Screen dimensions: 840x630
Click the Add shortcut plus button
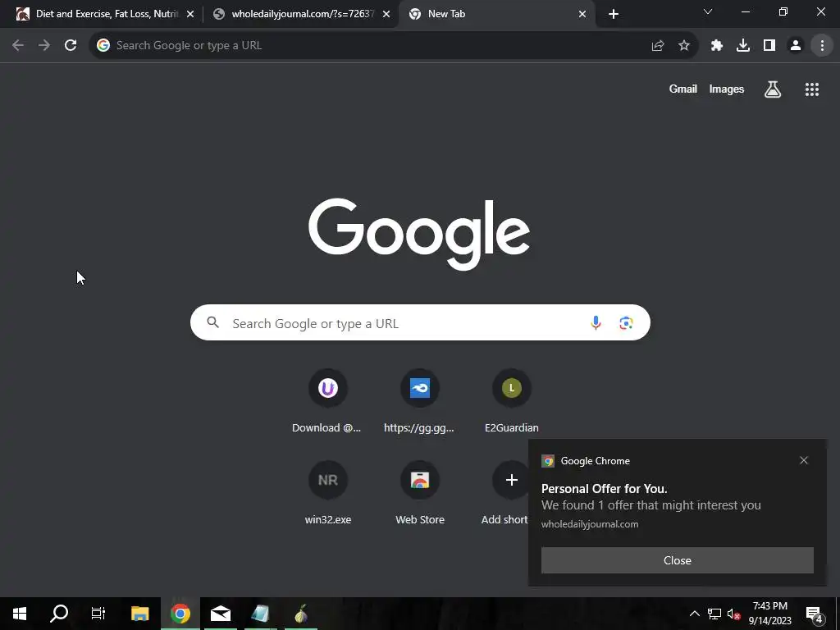pyautogui.click(x=511, y=480)
